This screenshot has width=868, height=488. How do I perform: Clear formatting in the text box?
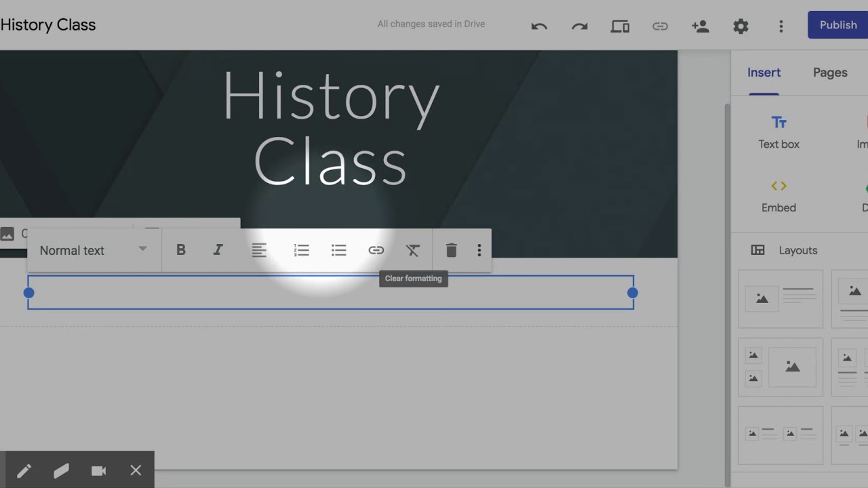coord(413,251)
